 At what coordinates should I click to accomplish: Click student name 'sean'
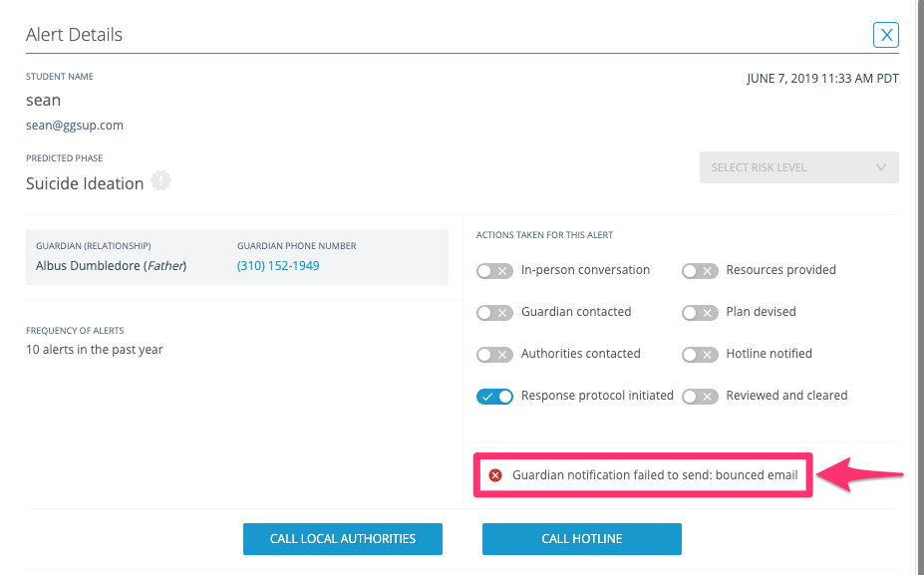click(43, 101)
